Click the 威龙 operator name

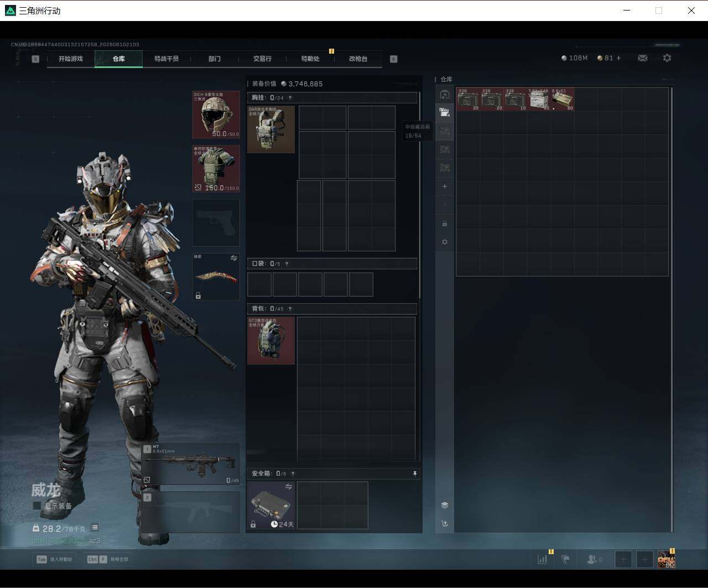(x=45, y=490)
